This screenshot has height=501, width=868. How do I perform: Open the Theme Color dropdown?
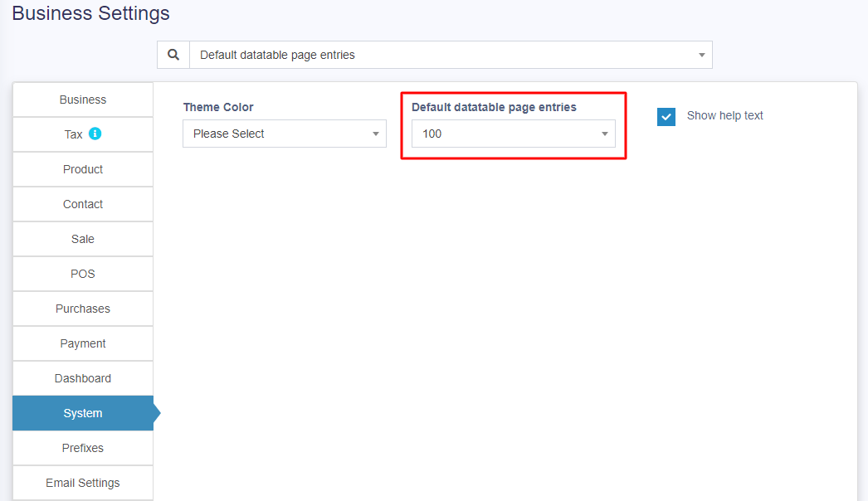[x=284, y=134]
